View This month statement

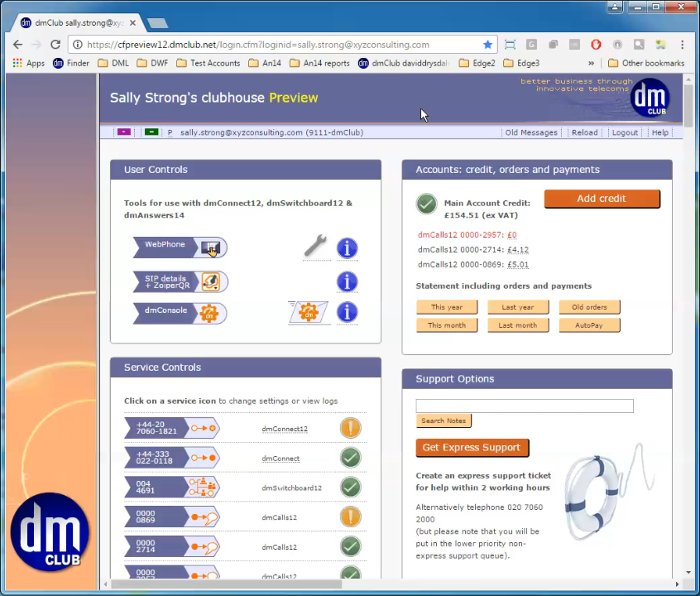(447, 325)
